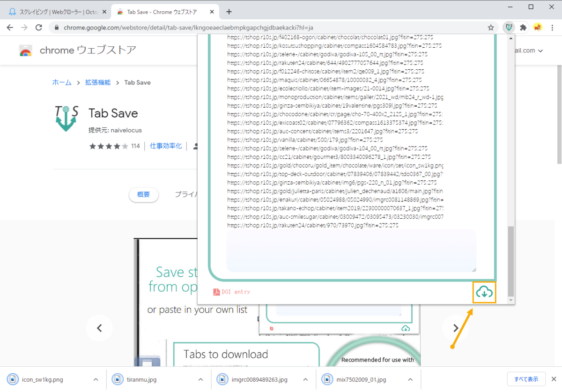Show next screenshot in carousel
This screenshot has height=392, width=562.
point(456,328)
